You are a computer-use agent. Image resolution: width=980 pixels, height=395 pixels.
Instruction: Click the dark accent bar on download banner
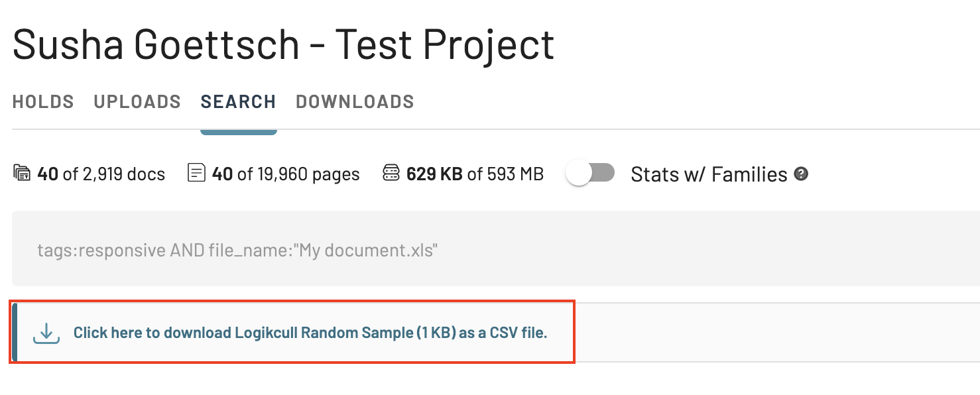[15, 332]
